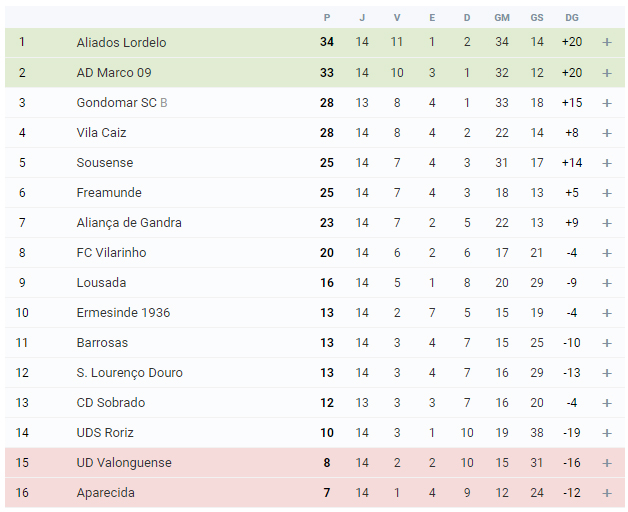Open Vila Caiz row plus icon
This screenshot has height=512, width=628.
click(607, 133)
